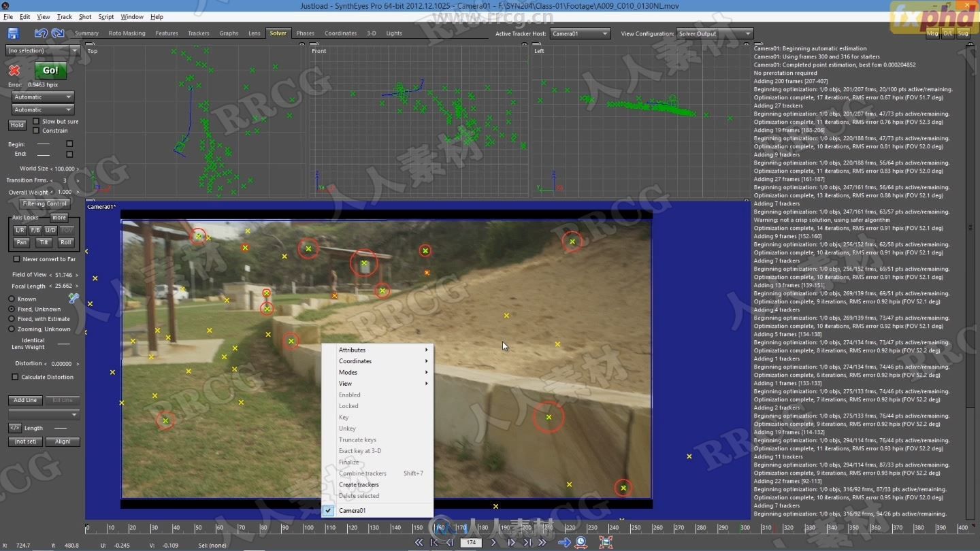980x551 pixels.
Task: Click the lens tool icon beside Known
Action: (x=73, y=299)
